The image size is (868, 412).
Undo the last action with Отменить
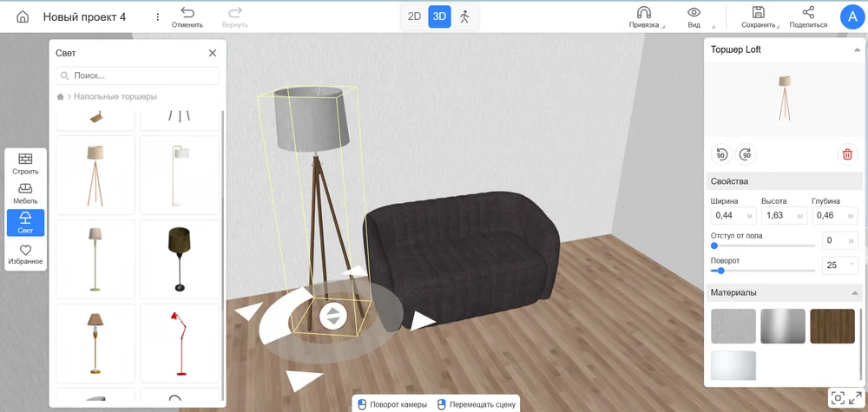pos(187,16)
